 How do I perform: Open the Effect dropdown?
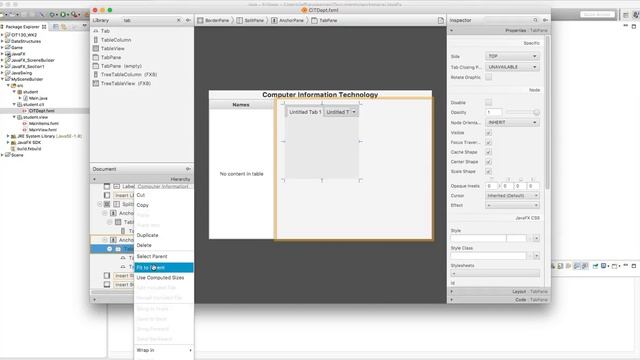point(512,205)
